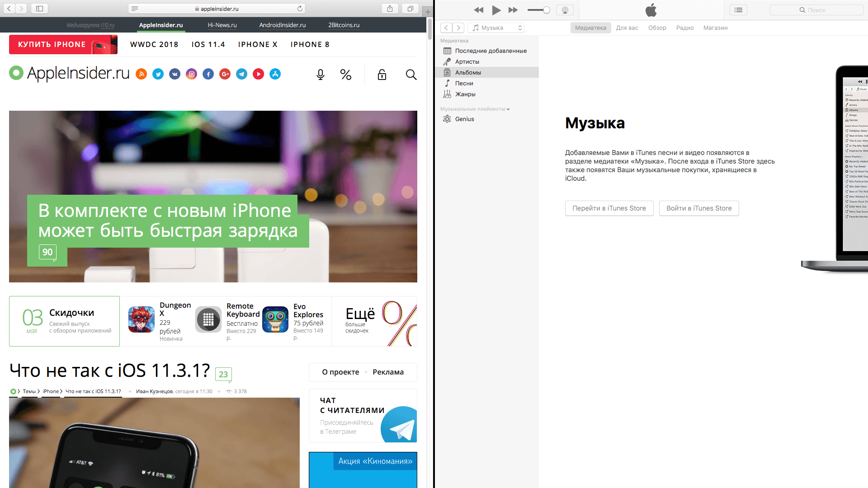Open the О проекте link
The image size is (868, 488).
click(x=340, y=372)
